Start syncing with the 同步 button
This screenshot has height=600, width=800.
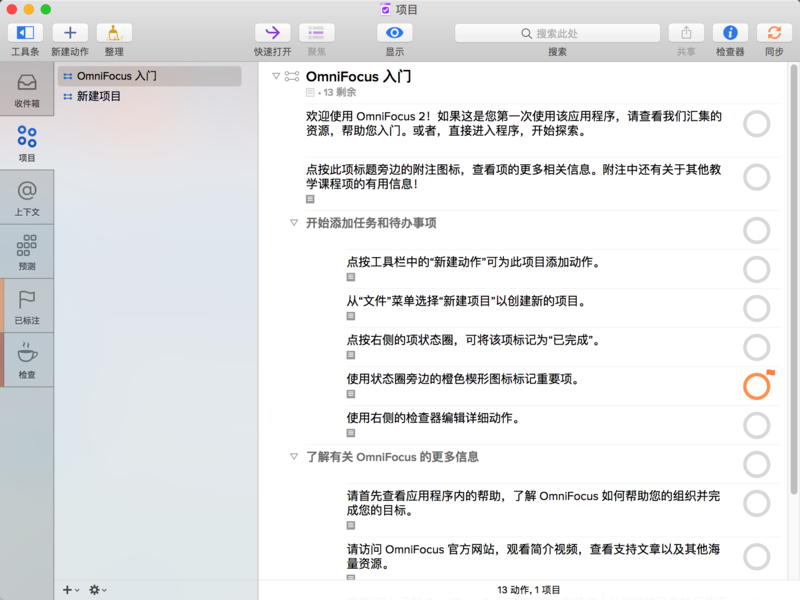[x=774, y=33]
